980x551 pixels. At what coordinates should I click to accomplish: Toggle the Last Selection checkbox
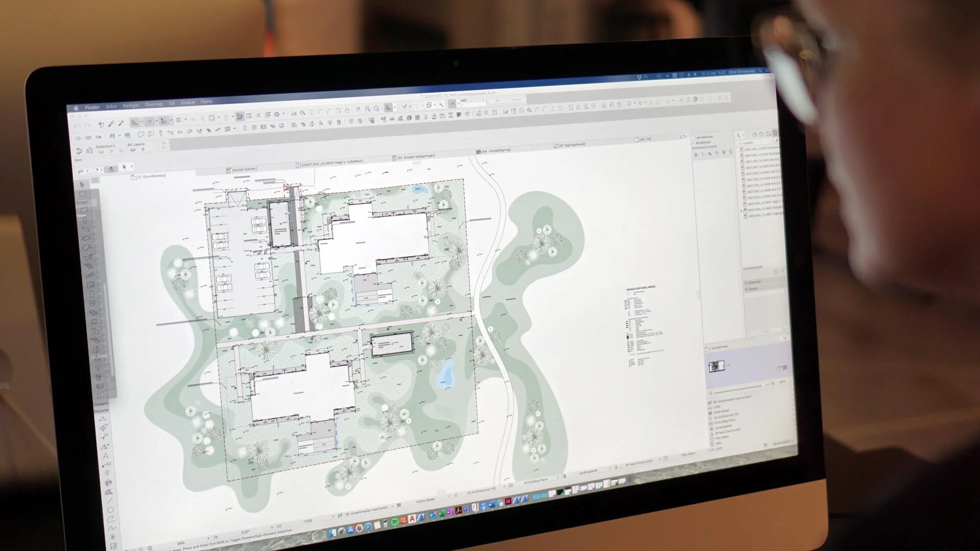click(693, 138)
